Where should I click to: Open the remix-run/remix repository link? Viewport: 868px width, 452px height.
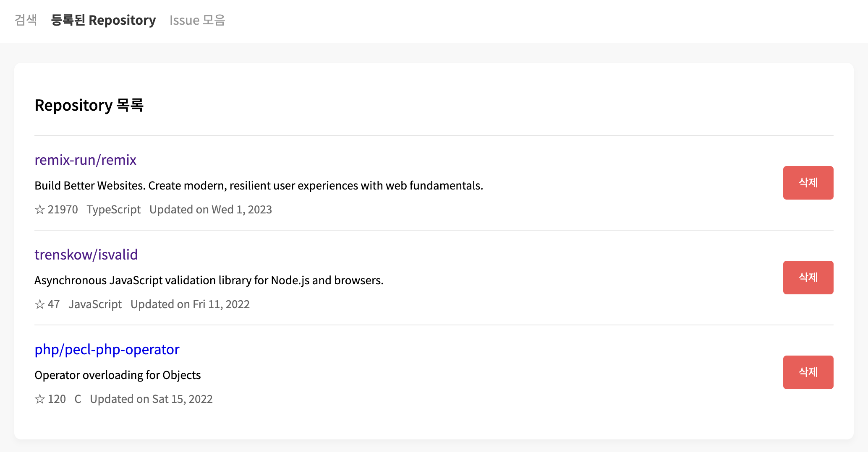click(85, 160)
